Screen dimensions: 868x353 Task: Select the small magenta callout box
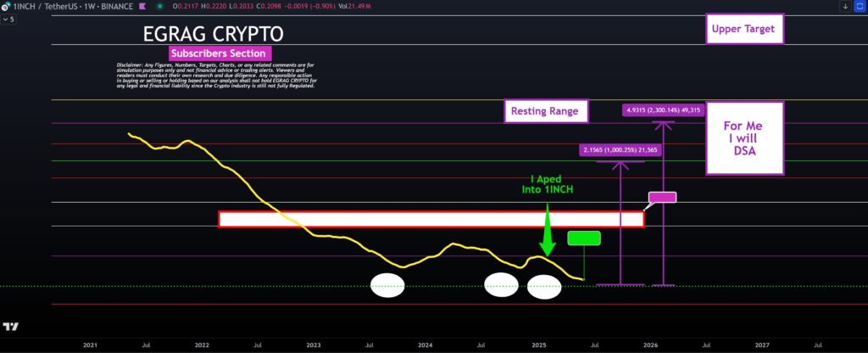[x=662, y=197]
